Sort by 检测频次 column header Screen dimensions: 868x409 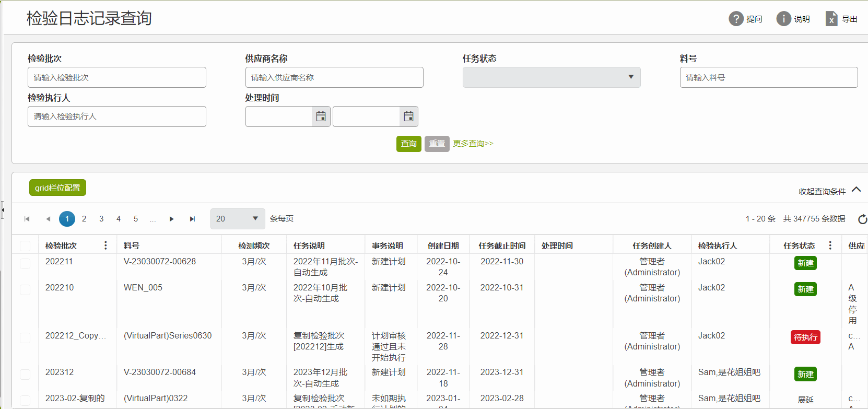(x=254, y=246)
